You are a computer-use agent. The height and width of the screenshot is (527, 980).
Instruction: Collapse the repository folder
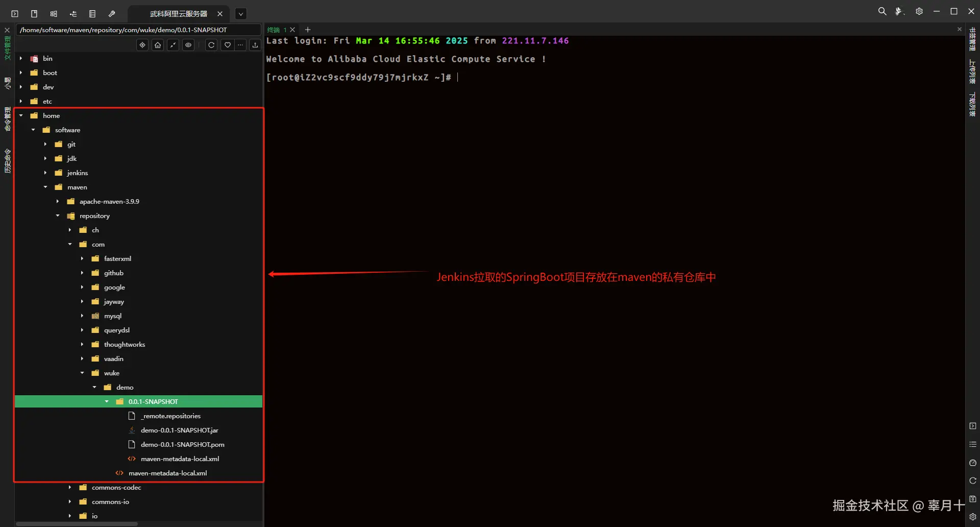point(58,216)
